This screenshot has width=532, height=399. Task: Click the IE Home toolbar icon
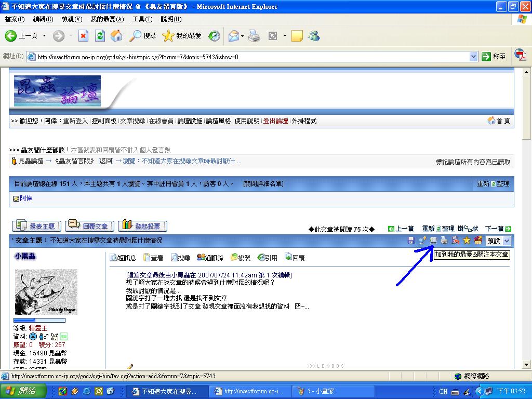click(x=116, y=36)
